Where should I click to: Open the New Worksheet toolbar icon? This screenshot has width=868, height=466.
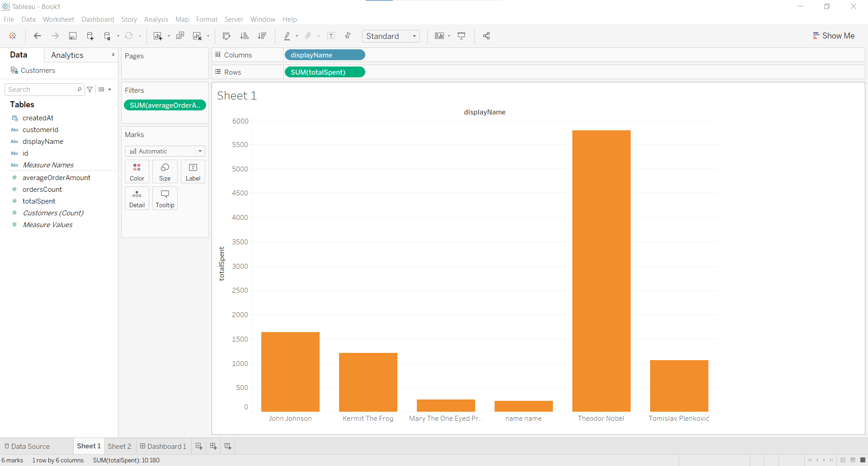point(157,36)
